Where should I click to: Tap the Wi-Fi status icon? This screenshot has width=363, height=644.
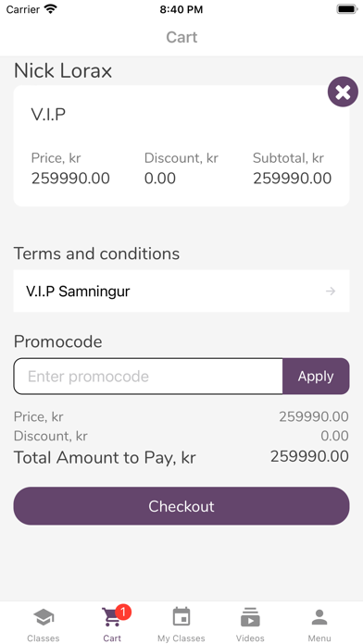(x=51, y=9)
